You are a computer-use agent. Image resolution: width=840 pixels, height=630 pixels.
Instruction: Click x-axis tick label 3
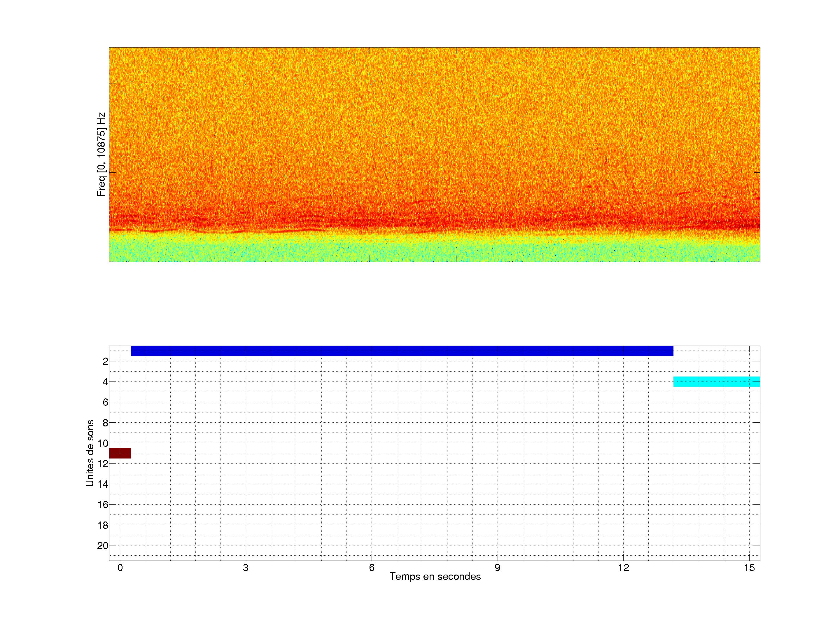[x=246, y=568]
